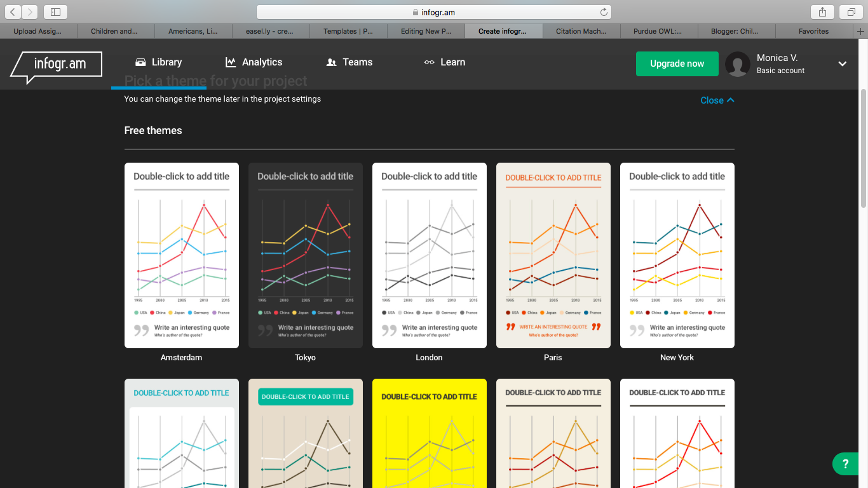Switch to the Citation Mach... tab
Image resolution: width=868 pixels, height=488 pixels.
tap(581, 31)
